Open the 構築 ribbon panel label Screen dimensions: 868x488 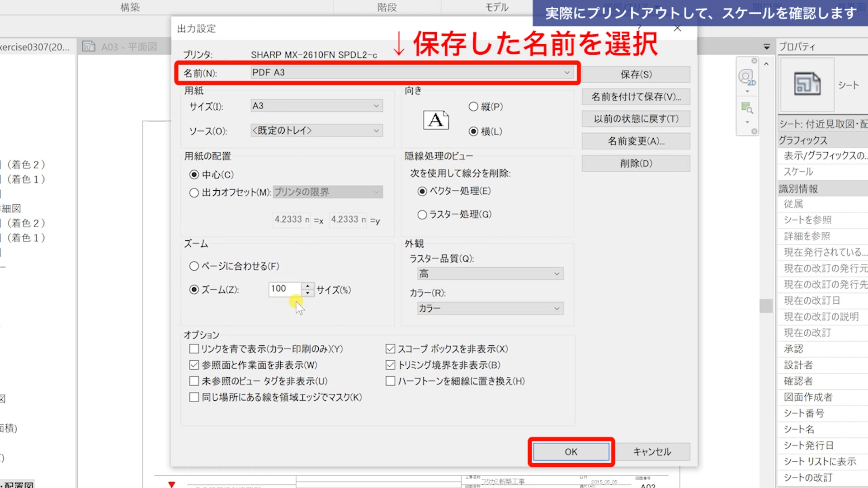pyautogui.click(x=130, y=7)
